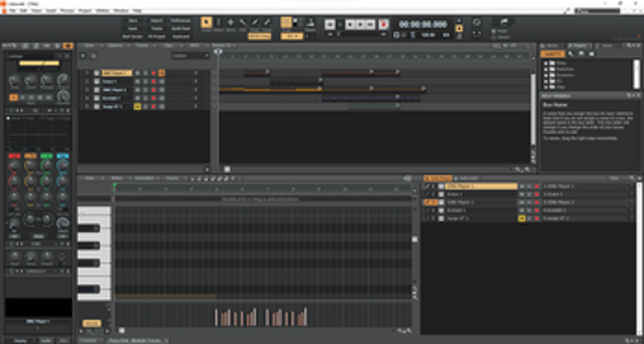
Task: Toggle the orange Loop on/off button
Action: point(459,28)
